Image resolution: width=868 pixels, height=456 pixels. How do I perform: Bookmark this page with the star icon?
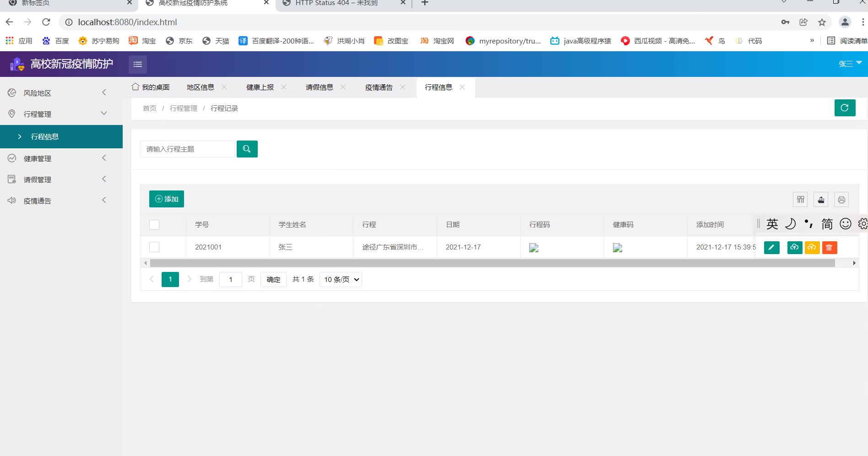coord(822,22)
